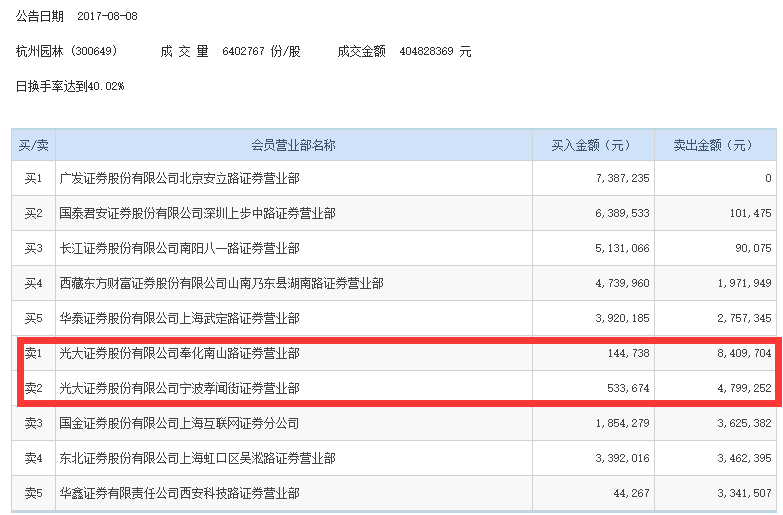Image resolution: width=783 pixels, height=515 pixels.
Task: Select the date 2017-08-08
Action: tap(107, 16)
